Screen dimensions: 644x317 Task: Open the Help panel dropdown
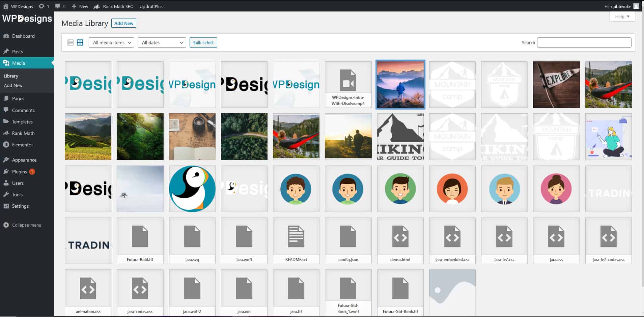pos(622,17)
